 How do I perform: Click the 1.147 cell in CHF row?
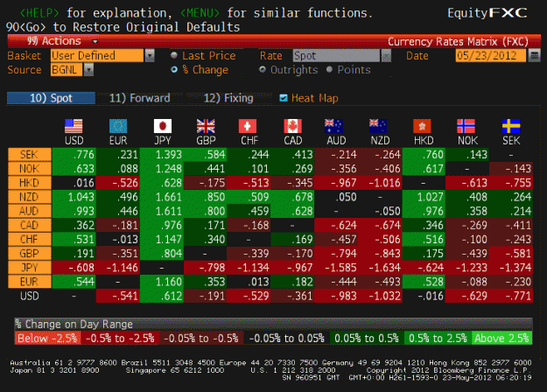(x=162, y=239)
